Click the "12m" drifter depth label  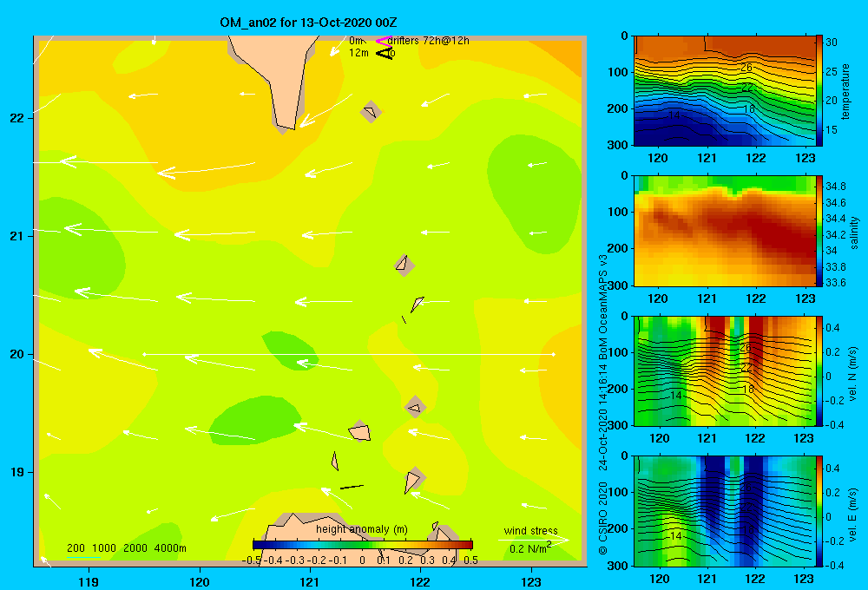[358, 53]
